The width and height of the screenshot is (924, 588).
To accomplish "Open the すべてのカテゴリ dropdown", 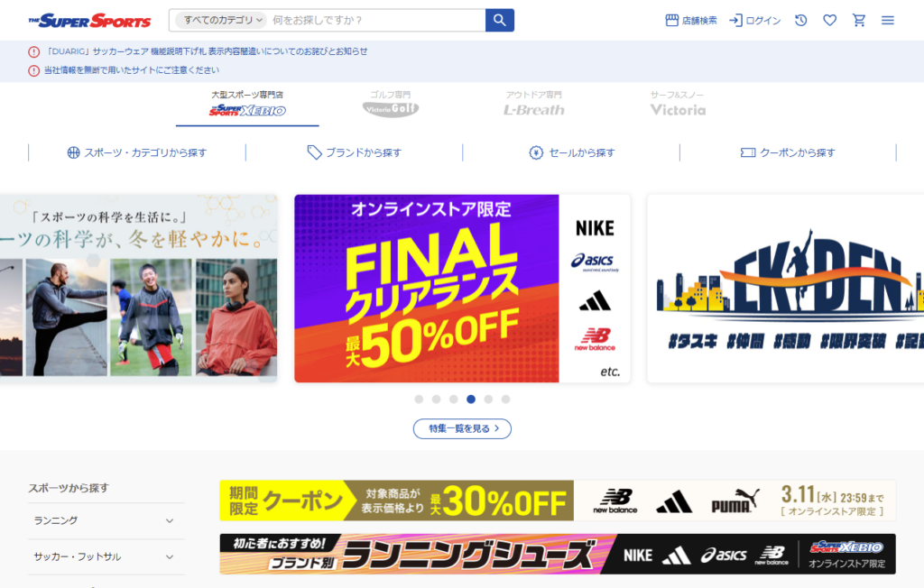I will coord(221,20).
